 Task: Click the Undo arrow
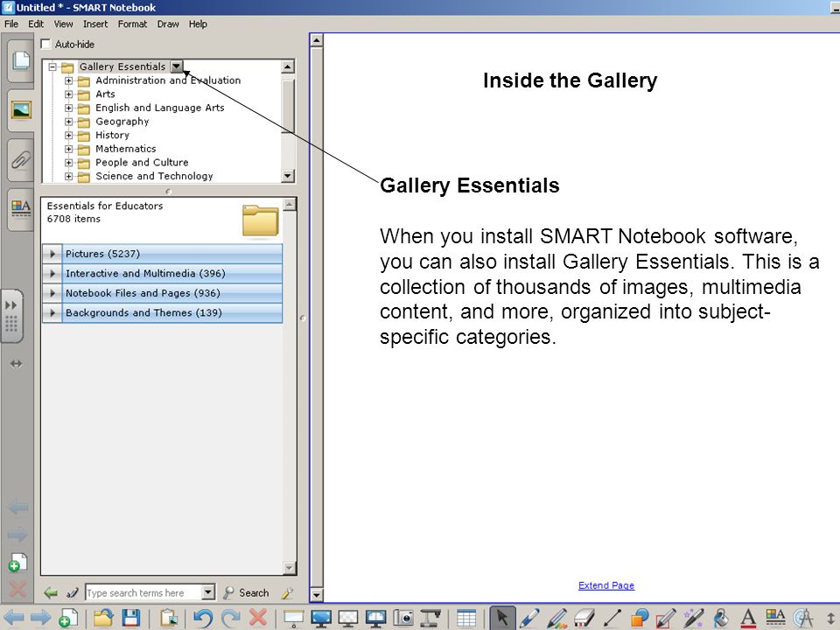[x=203, y=619]
